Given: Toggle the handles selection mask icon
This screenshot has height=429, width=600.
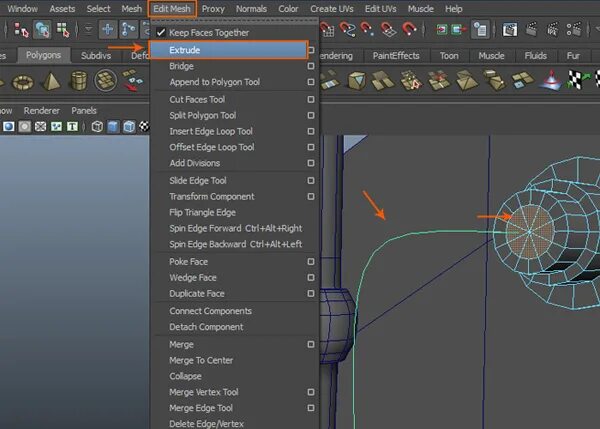Looking at the screenshot, I should coord(108,29).
